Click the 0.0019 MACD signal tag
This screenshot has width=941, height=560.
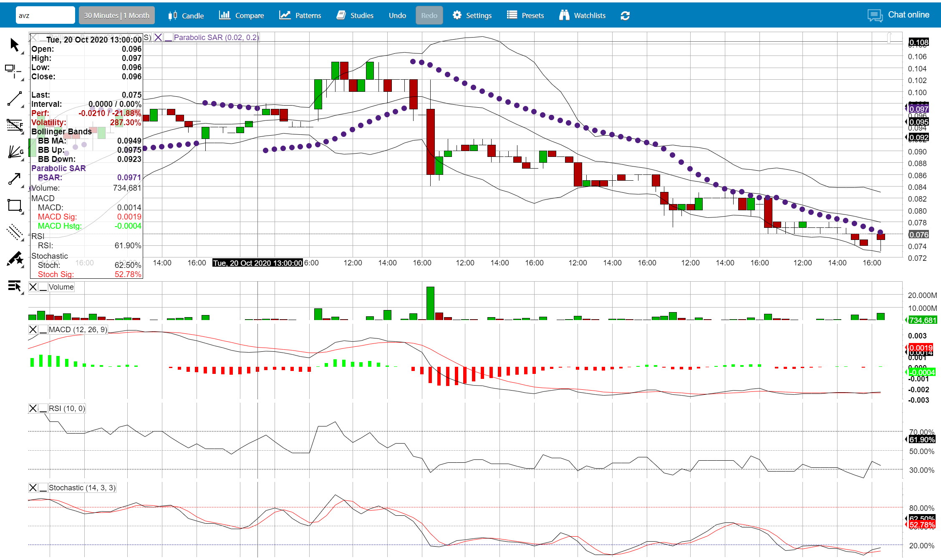coord(921,348)
